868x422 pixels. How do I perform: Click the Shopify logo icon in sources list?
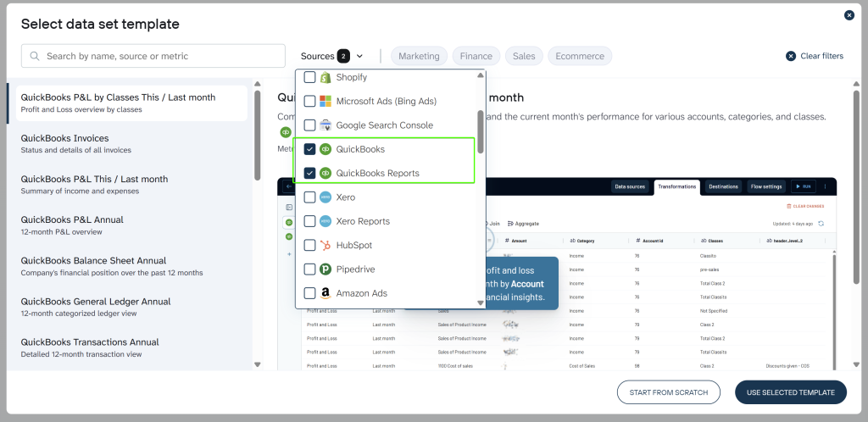(325, 77)
